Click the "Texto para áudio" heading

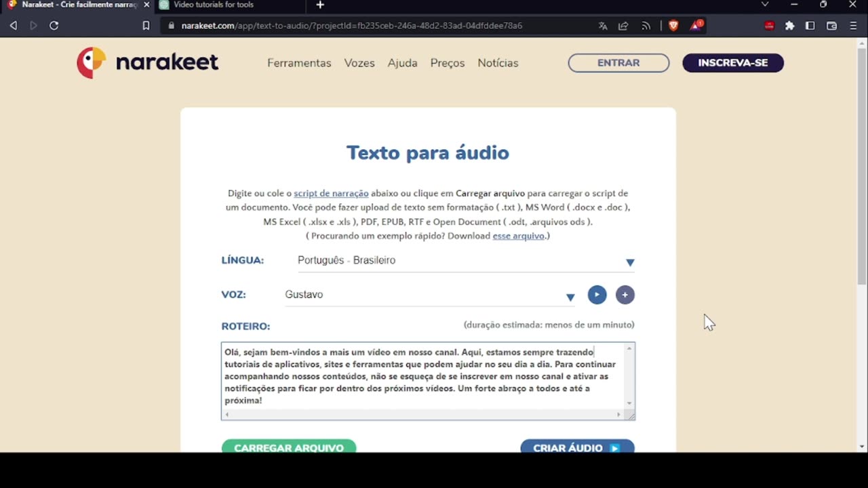click(428, 152)
